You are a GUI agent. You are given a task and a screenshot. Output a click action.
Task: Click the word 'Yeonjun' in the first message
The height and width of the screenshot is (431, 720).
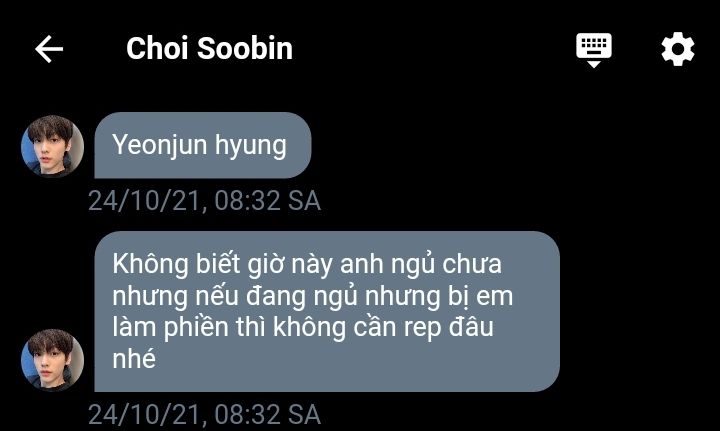coord(160,146)
